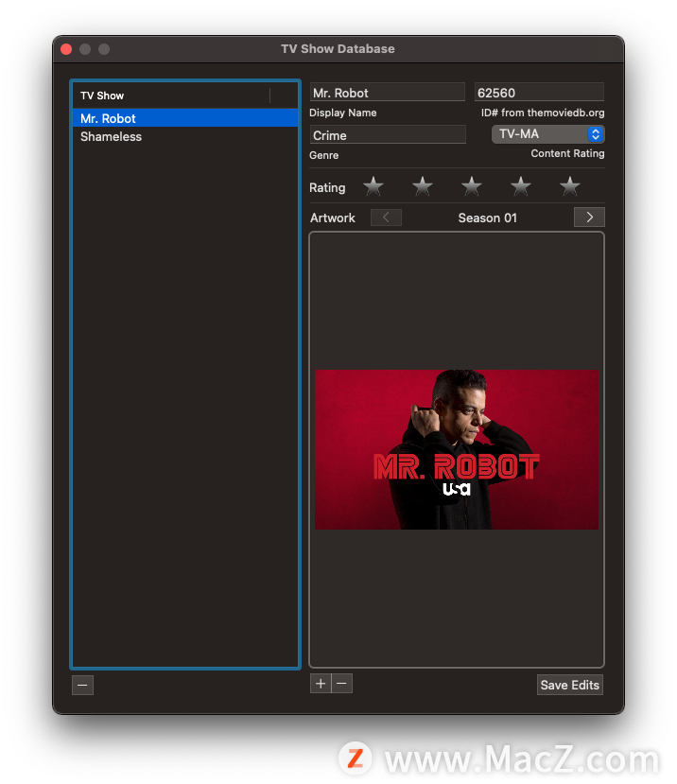The height and width of the screenshot is (784, 677).
Task: Edit the Genre field containing Crime
Action: tap(388, 135)
